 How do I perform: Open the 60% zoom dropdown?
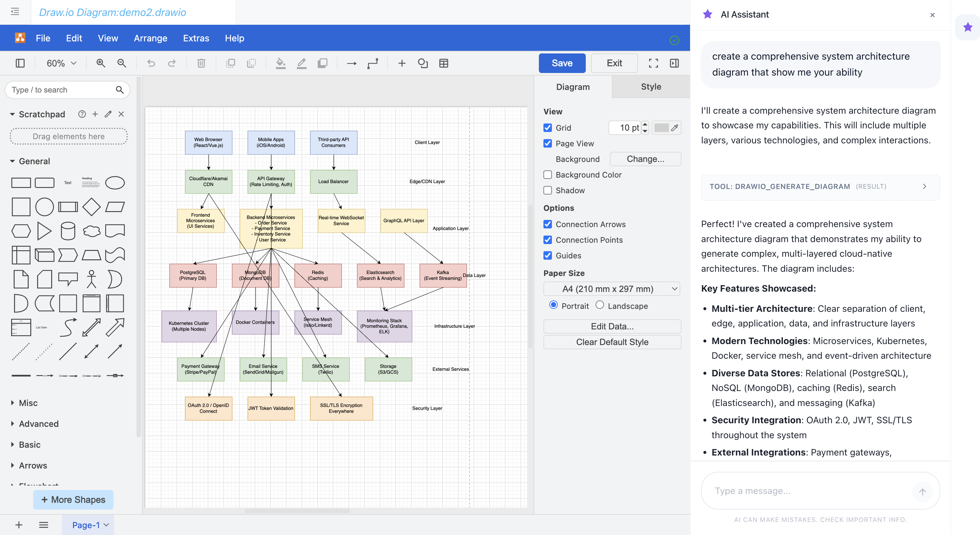(61, 63)
